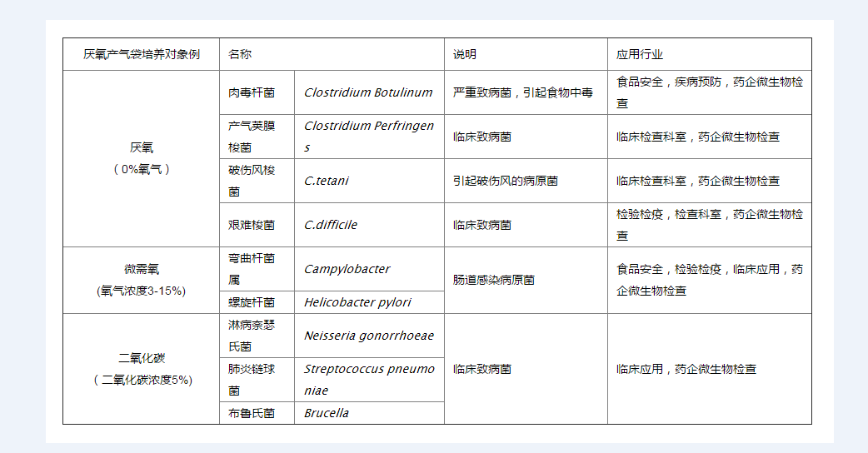Select the 肠道感染病原菌 description cell
The width and height of the screenshot is (868, 453).
[494, 280]
